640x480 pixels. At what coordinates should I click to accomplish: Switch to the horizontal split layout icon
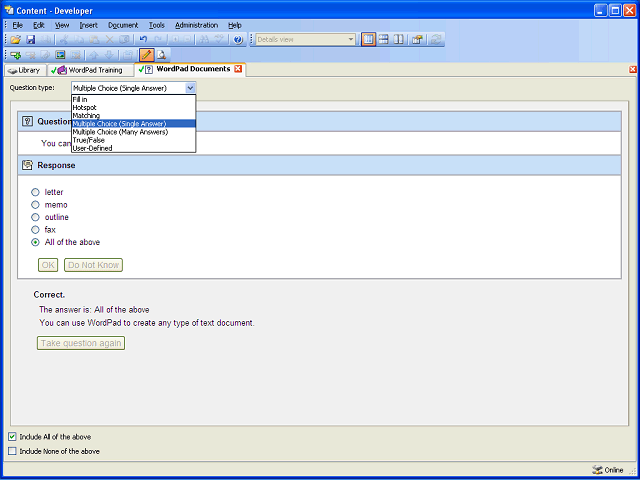383,40
